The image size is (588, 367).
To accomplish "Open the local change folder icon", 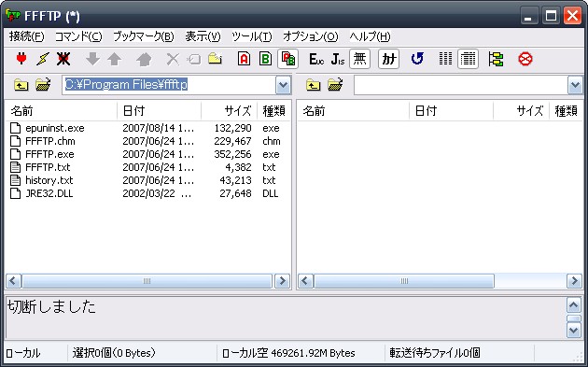I will point(43,85).
